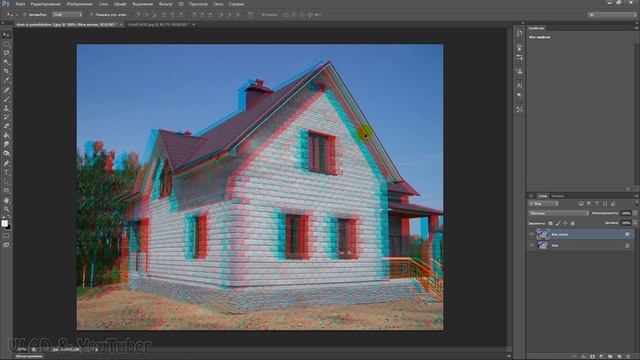Screen dimensions: 640x360
Task: Open the Изображение menu
Action: pyautogui.click(x=80, y=4)
